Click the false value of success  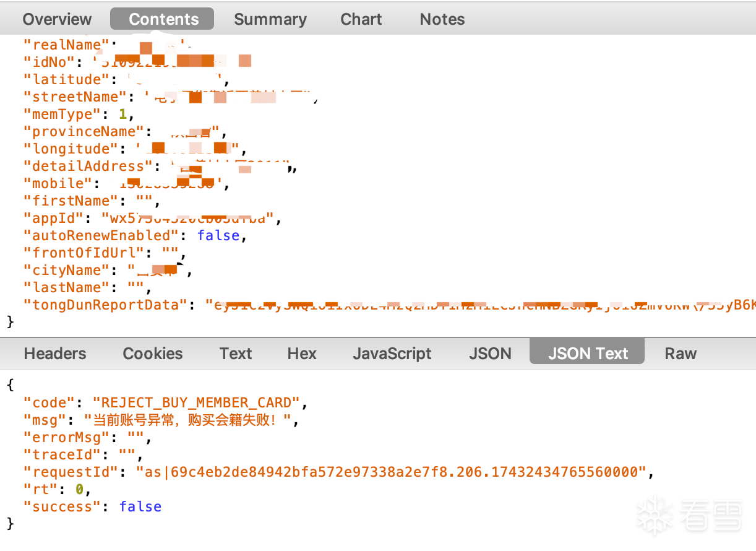pos(140,507)
